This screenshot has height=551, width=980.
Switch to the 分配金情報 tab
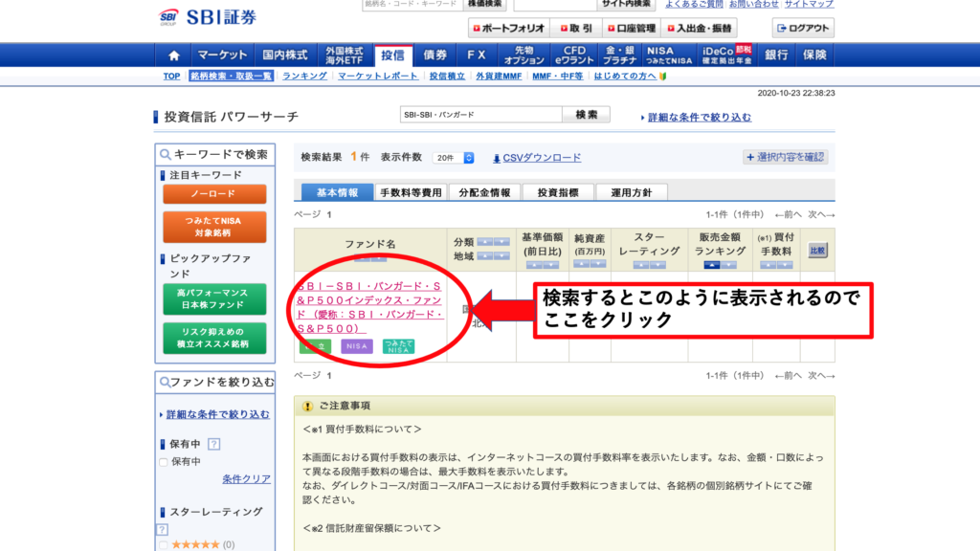point(484,192)
